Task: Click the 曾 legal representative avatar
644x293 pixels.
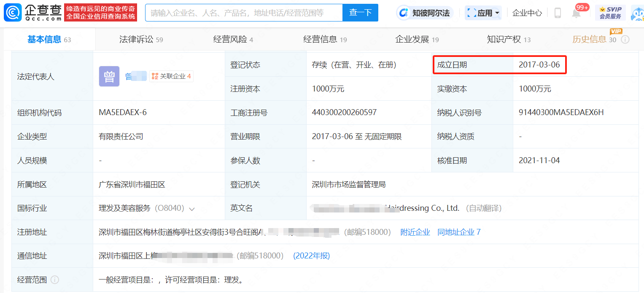Action: pos(109,76)
